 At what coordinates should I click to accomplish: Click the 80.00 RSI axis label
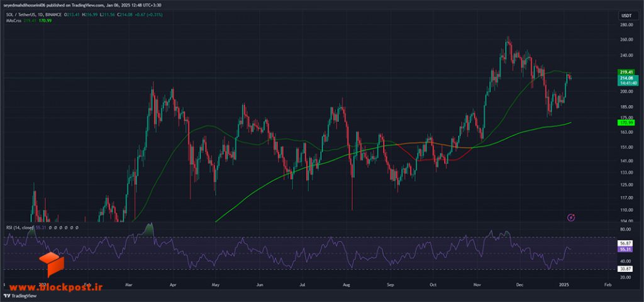coord(625,229)
